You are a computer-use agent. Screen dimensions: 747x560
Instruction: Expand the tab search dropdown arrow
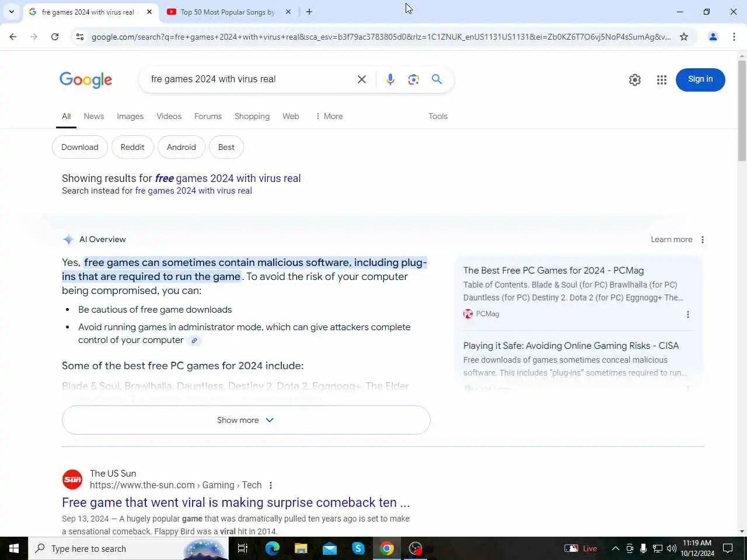tap(12, 12)
